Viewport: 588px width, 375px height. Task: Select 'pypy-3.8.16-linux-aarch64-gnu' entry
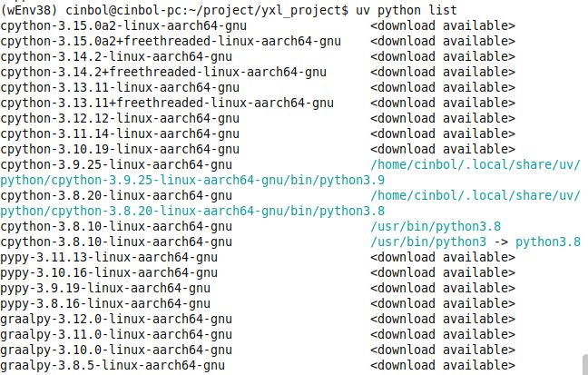105,303
